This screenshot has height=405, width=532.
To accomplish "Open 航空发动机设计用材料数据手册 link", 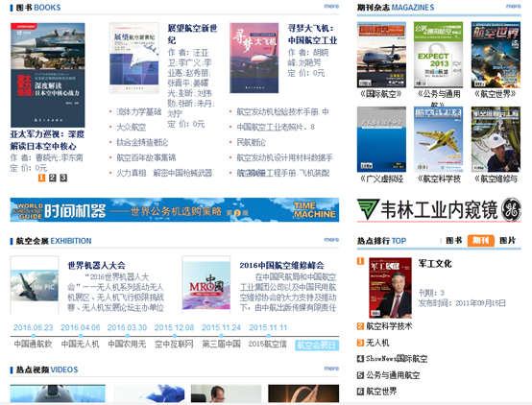I will (x=284, y=157).
